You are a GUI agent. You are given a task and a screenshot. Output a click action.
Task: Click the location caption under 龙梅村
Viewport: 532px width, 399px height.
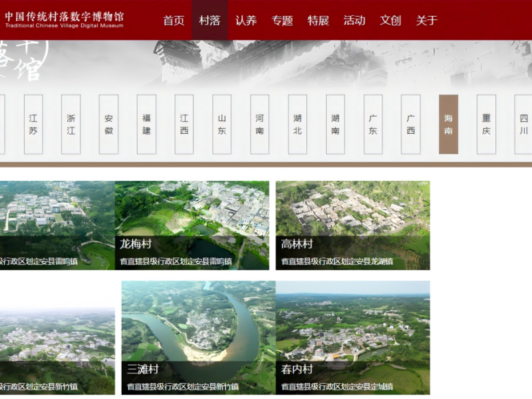point(176,261)
